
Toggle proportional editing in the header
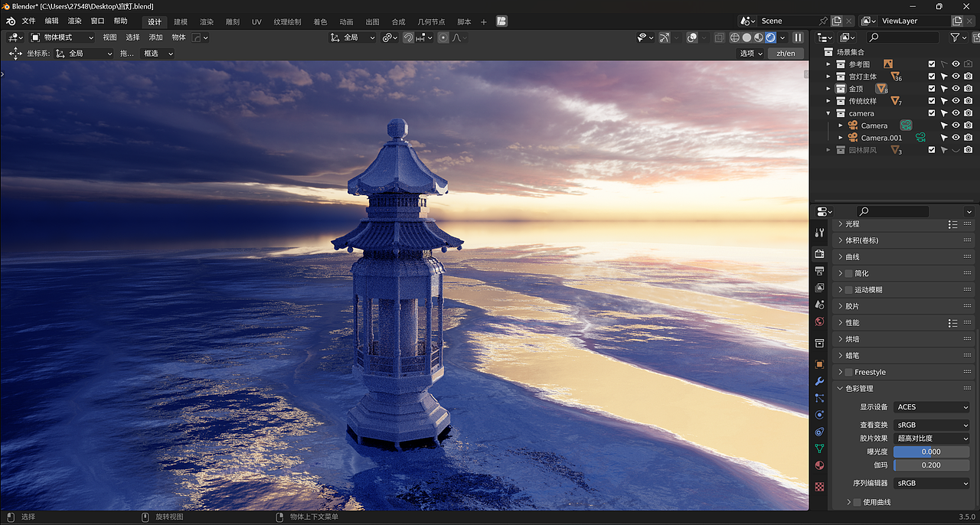point(443,37)
